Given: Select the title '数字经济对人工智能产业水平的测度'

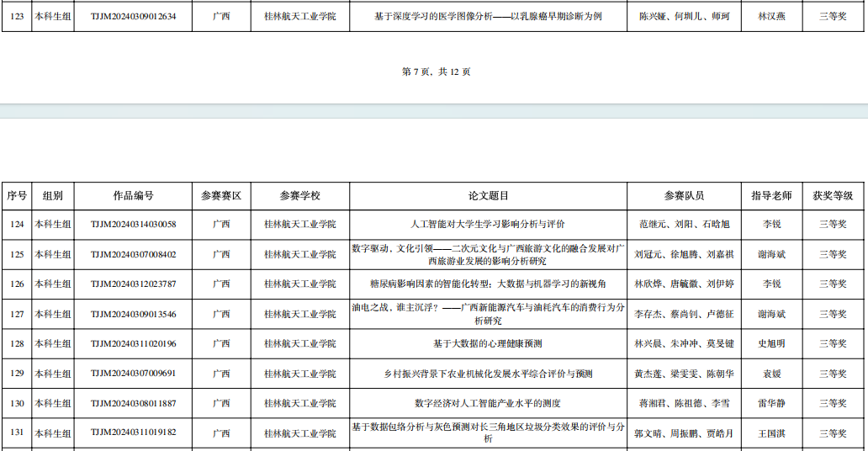Looking at the screenshot, I should pyautogui.click(x=488, y=403).
